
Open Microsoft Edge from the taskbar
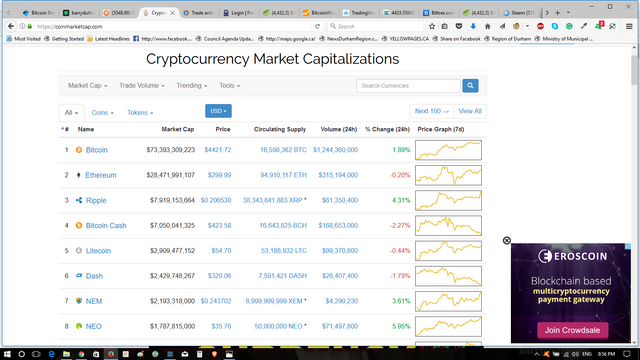(x=51, y=354)
